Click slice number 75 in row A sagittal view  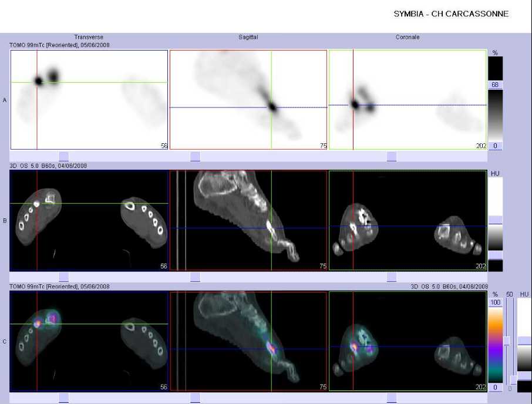point(323,146)
